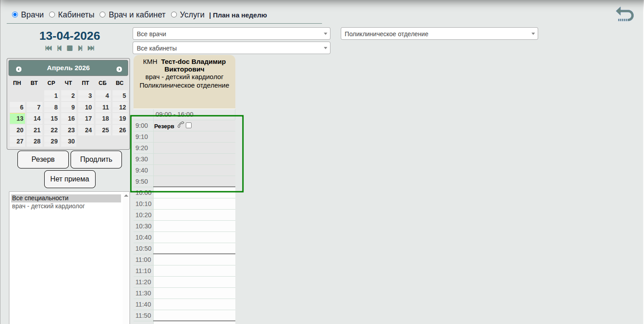Expand the Все кабинеты dropdown
This screenshot has height=324, width=644.
coord(231,48)
